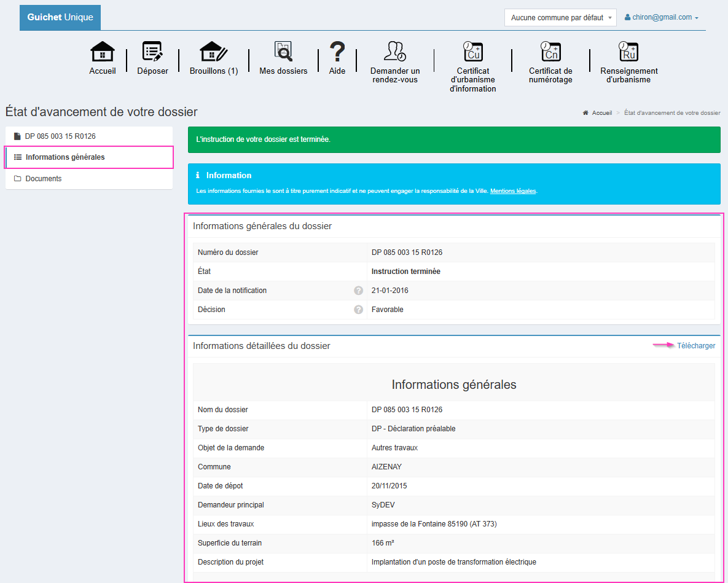The width and height of the screenshot is (728, 583).
Task: Open Renseignement d'urbanisme icon
Action: (x=628, y=52)
